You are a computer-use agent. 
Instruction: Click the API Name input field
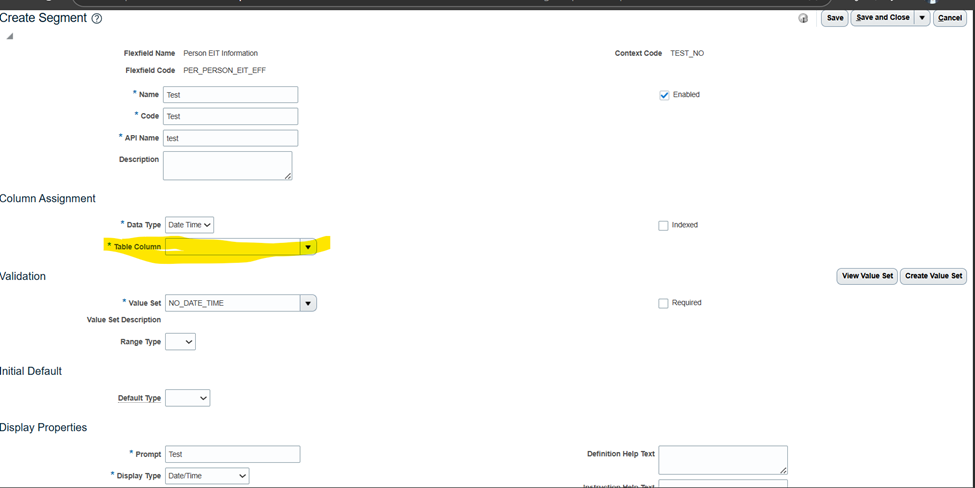coord(231,138)
